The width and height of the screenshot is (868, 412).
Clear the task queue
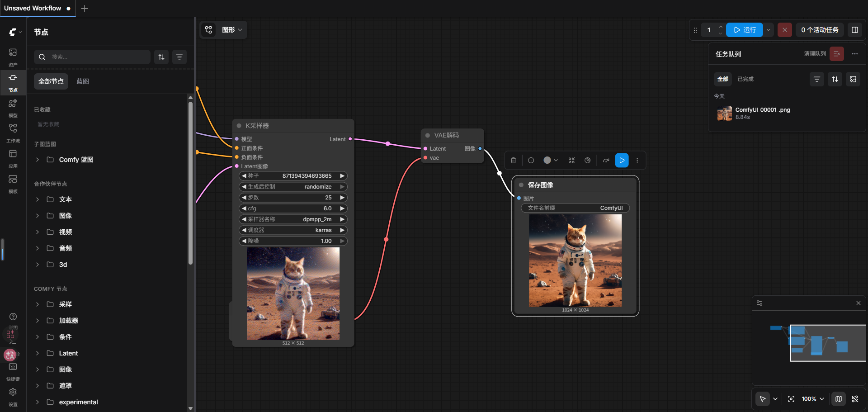(836, 54)
